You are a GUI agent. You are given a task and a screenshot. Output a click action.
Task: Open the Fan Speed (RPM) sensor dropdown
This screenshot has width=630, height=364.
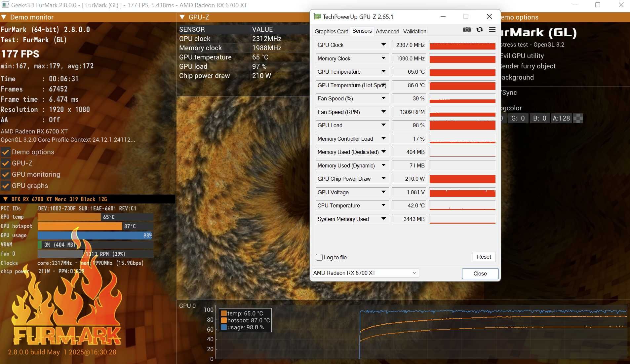(x=383, y=112)
